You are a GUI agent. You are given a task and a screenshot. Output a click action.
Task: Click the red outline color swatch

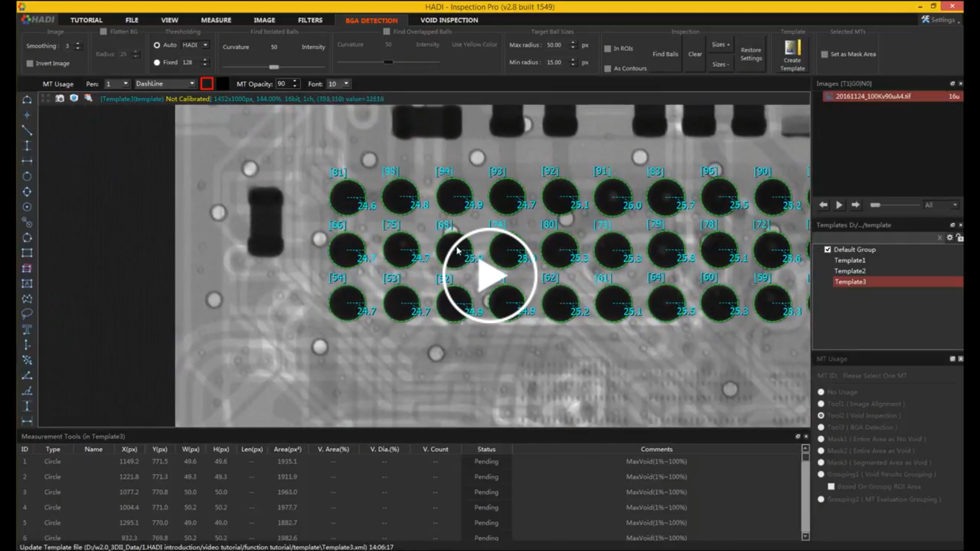[207, 84]
